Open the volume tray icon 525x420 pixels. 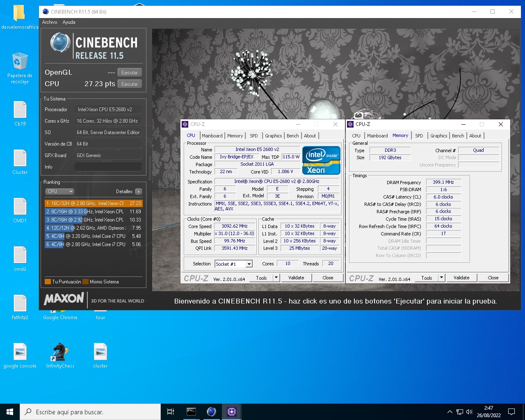pyautogui.click(x=469, y=412)
